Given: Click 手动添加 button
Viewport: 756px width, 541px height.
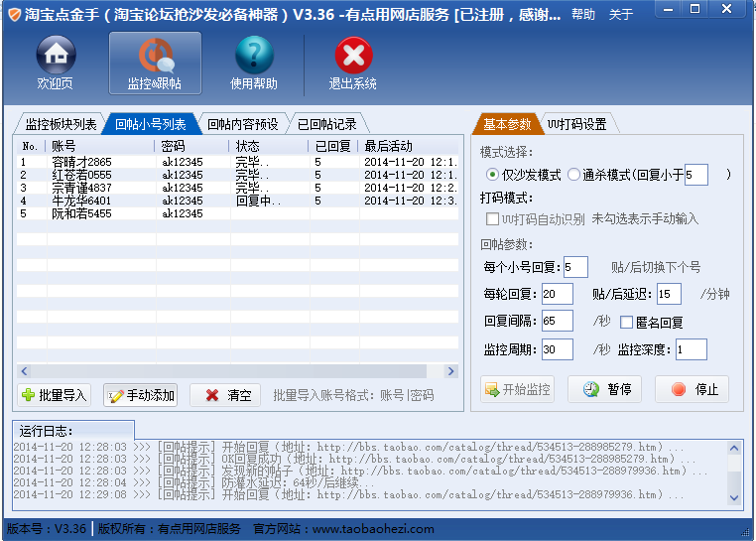Looking at the screenshot, I should (141, 395).
